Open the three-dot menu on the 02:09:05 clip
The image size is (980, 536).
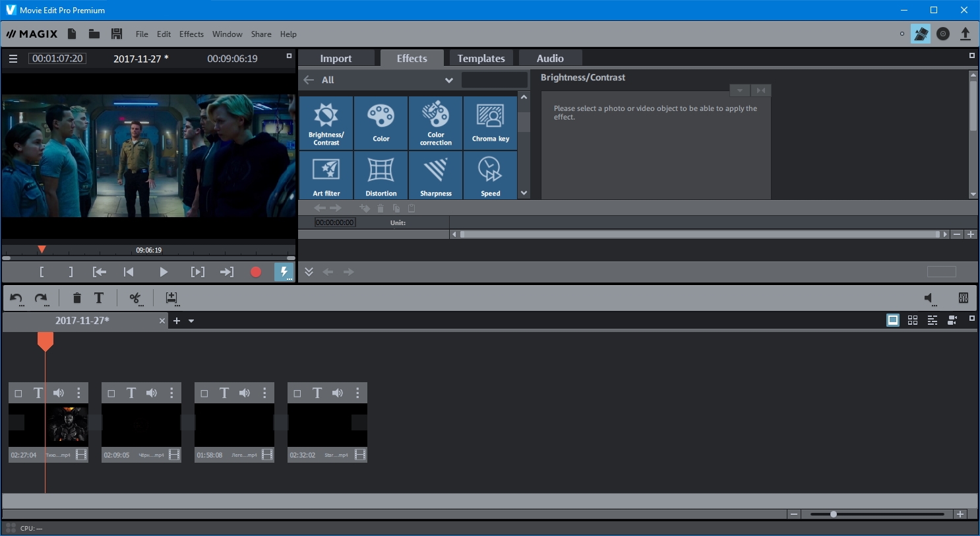pyautogui.click(x=171, y=393)
